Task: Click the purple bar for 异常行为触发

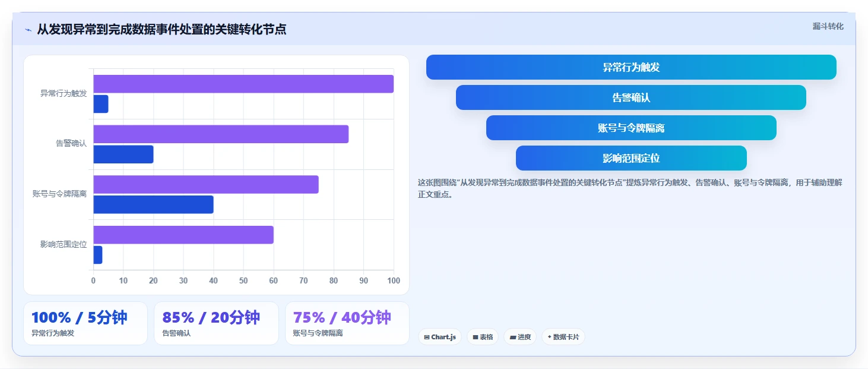Action: tap(243, 84)
